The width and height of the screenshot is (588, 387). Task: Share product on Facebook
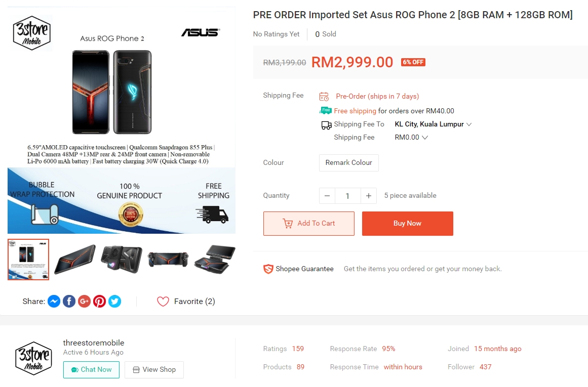click(x=69, y=302)
